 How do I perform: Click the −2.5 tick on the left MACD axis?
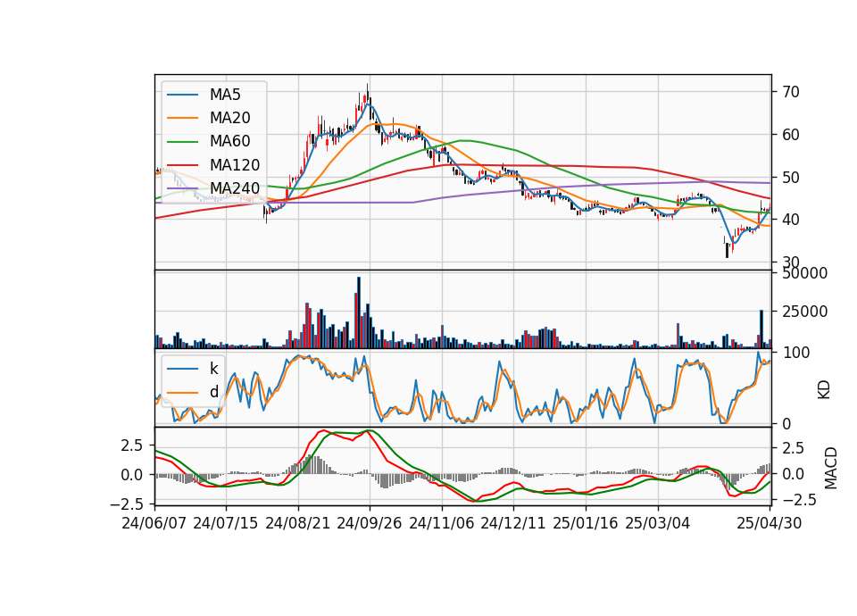click(127, 504)
